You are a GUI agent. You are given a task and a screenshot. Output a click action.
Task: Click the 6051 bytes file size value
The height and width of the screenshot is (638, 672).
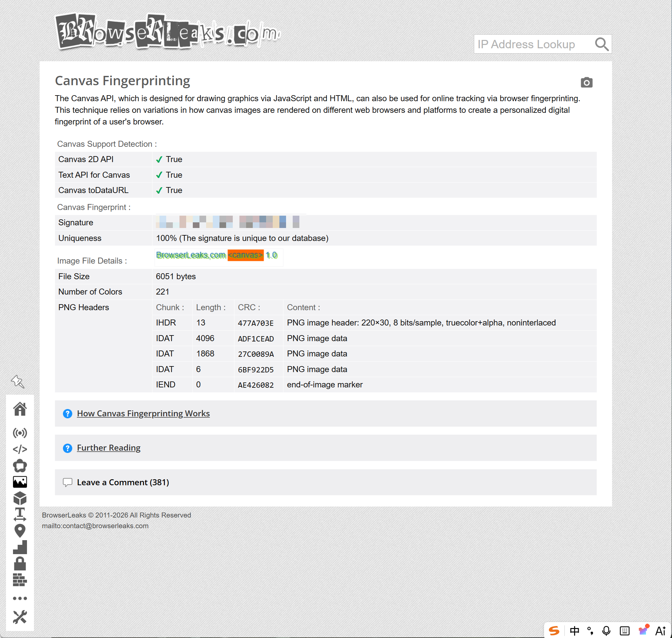pyautogui.click(x=175, y=277)
